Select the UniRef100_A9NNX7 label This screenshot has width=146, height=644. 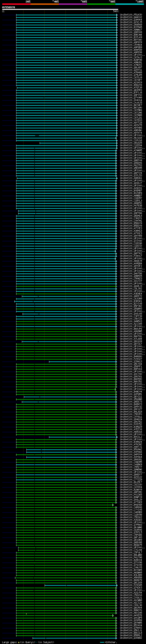coord(131,30)
